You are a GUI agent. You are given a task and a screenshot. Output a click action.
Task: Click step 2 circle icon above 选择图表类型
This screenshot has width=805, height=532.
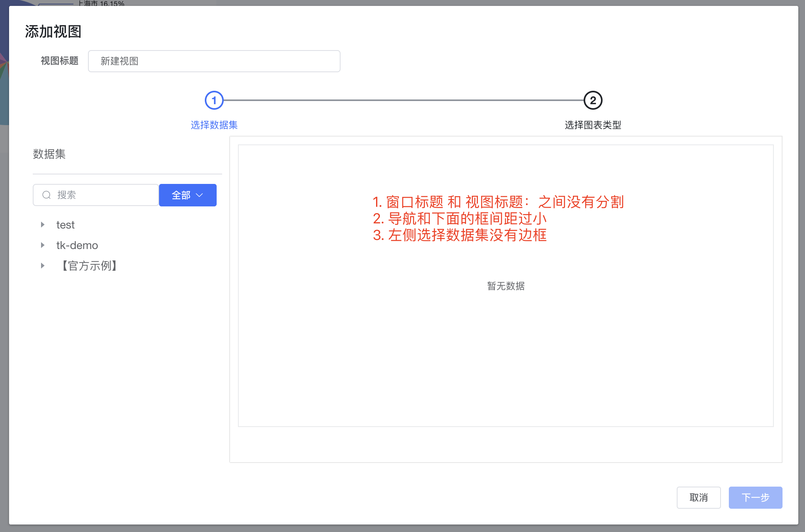[593, 100]
